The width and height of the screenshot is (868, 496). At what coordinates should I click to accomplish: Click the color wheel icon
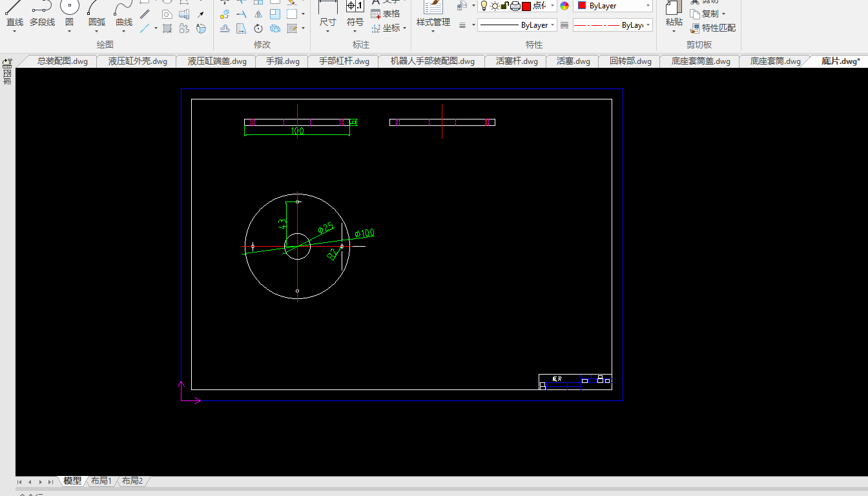[564, 6]
